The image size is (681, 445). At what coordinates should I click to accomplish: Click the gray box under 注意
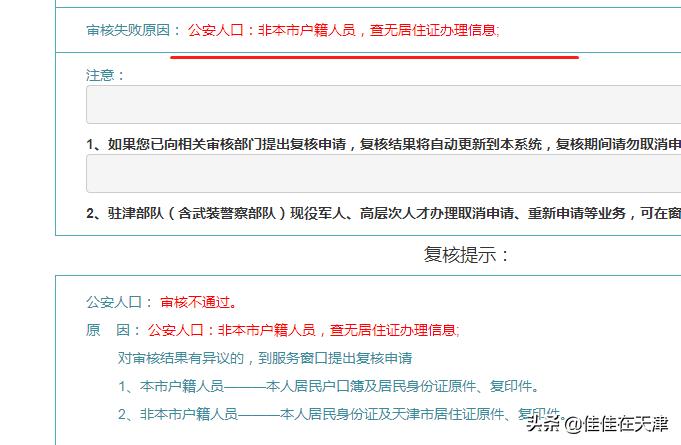(x=383, y=105)
